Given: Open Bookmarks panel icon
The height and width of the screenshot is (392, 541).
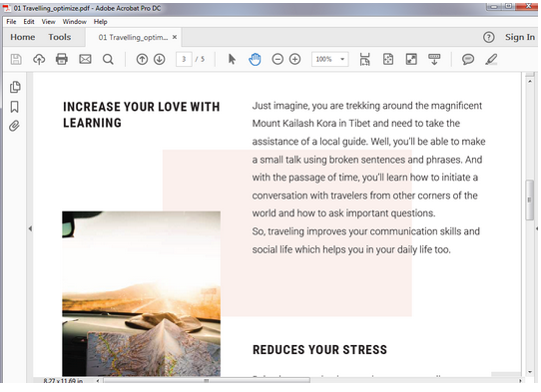Looking at the screenshot, I should point(15,107).
